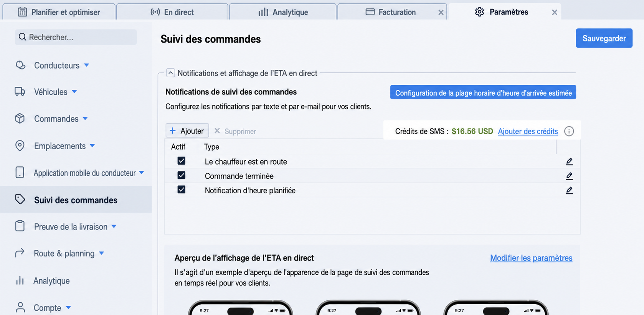Click the clipboard icon for Preuve de la livraison
Viewport: 644px width, 315px height.
(x=20, y=226)
